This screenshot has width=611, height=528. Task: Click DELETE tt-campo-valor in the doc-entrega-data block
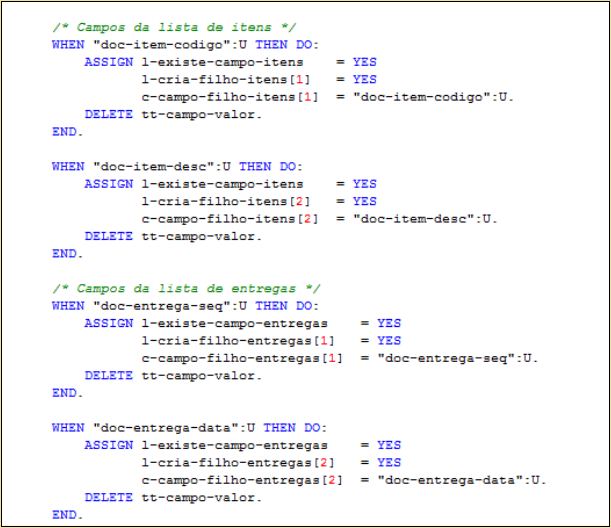tap(173, 498)
